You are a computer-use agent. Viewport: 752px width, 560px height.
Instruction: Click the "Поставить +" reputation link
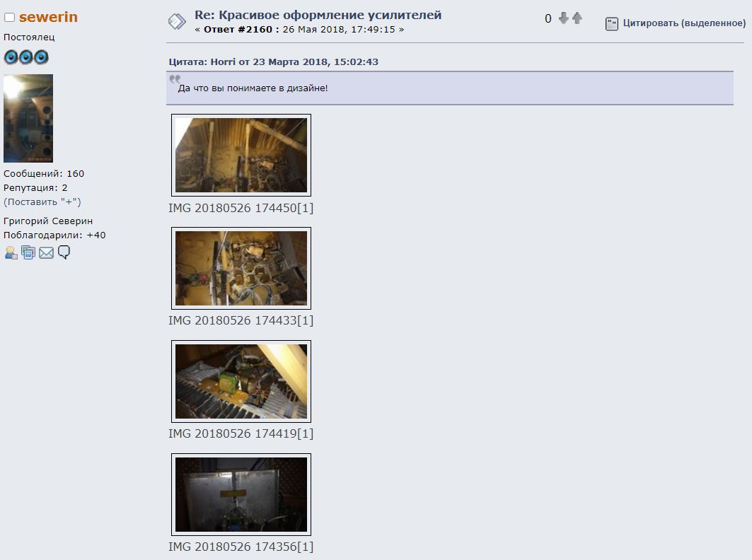pyautogui.click(x=42, y=202)
